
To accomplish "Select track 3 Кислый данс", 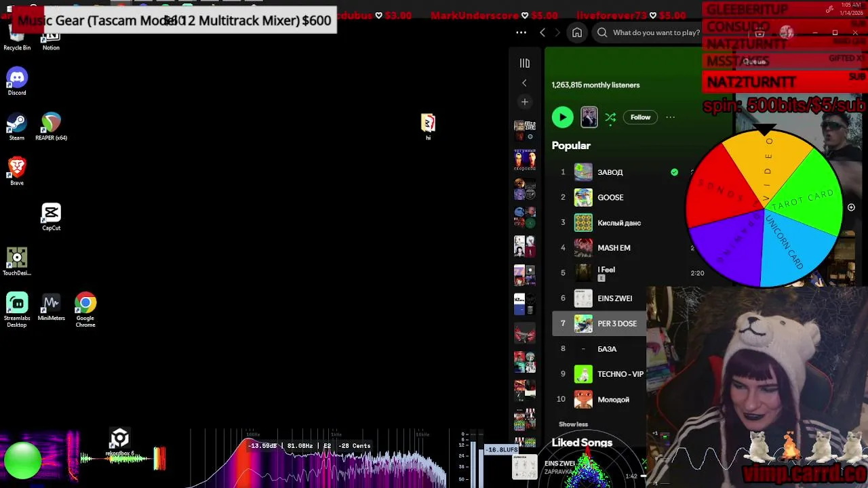I will click(619, 222).
